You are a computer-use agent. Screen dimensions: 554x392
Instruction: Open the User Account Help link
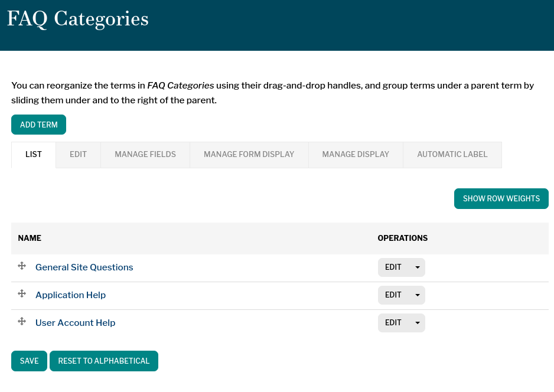coord(75,323)
